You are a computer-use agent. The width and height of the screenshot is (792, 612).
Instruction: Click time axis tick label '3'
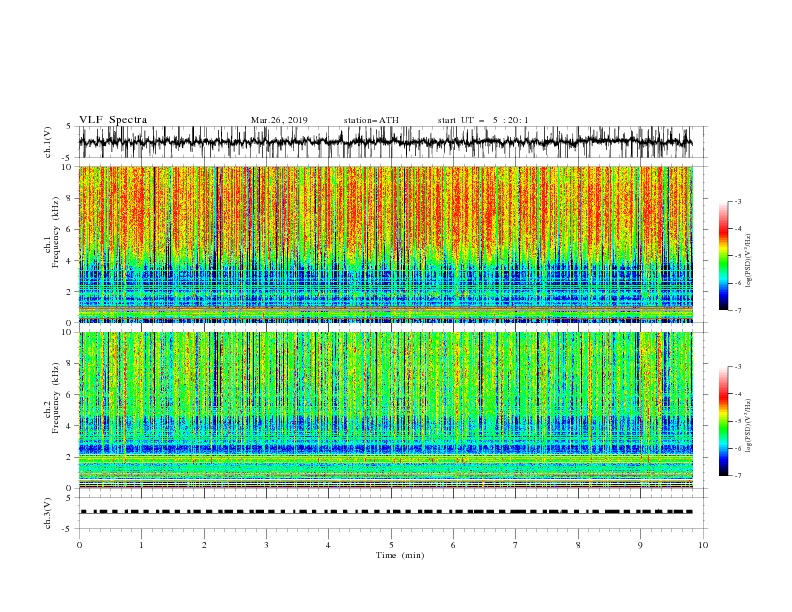pos(266,545)
